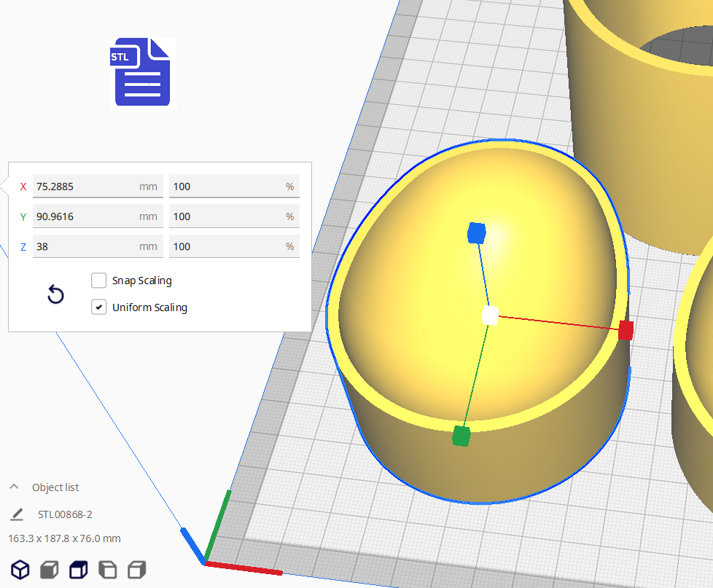Click the Z size field showing 38 mm
The width and height of the screenshot is (713, 588).
coord(84,246)
